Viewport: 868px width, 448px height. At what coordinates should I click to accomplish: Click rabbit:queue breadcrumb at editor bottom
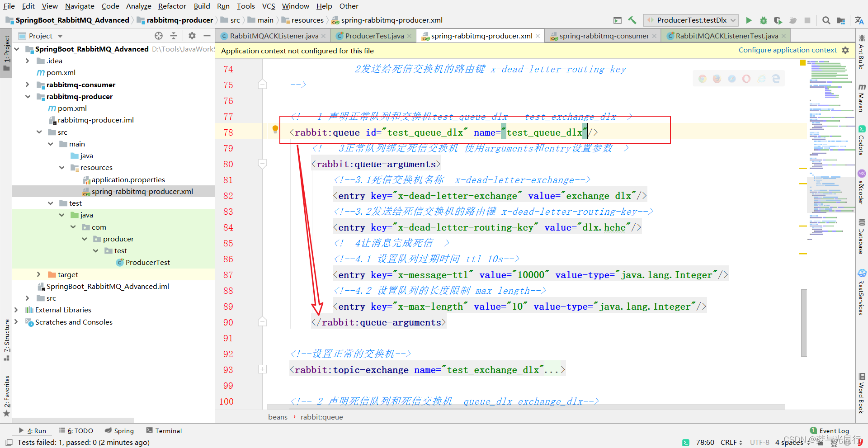pos(321,417)
